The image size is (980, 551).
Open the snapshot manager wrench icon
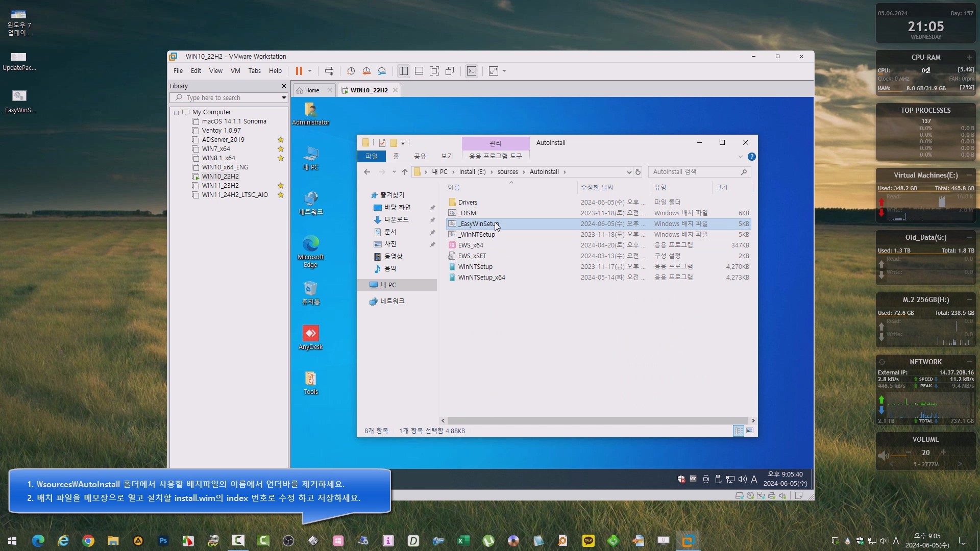point(382,71)
